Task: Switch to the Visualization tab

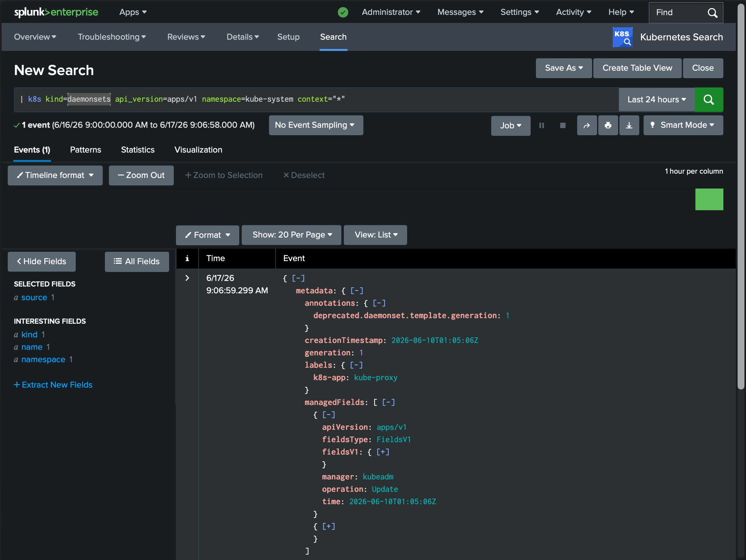Action: [198, 150]
